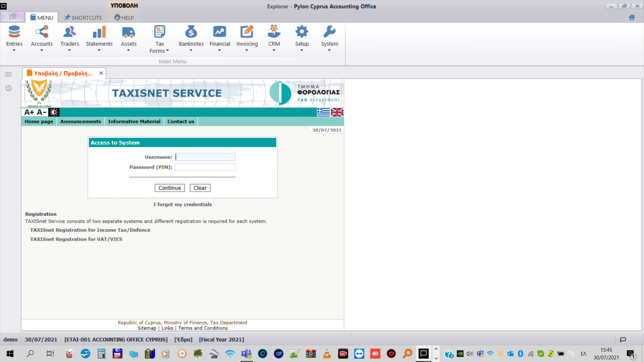Image resolution: width=644 pixels, height=362 pixels.
Task: Open the Announcements menu item
Action: (x=80, y=121)
